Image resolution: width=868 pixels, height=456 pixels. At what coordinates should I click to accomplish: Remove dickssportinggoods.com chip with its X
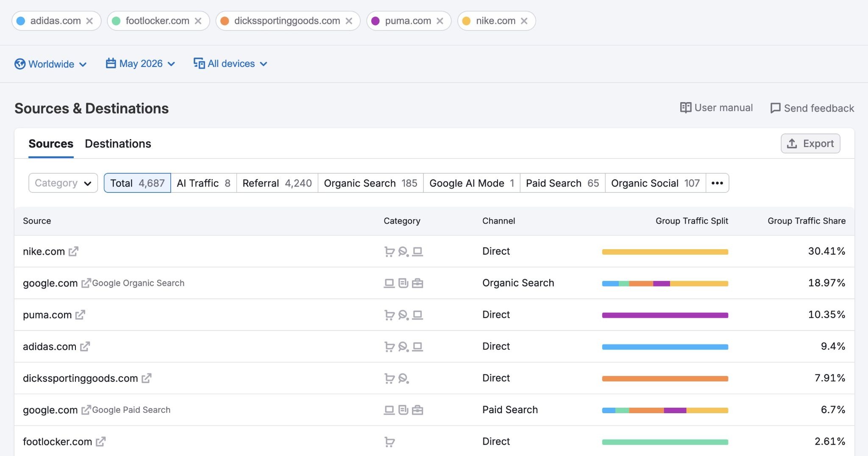pyautogui.click(x=349, y=21)
